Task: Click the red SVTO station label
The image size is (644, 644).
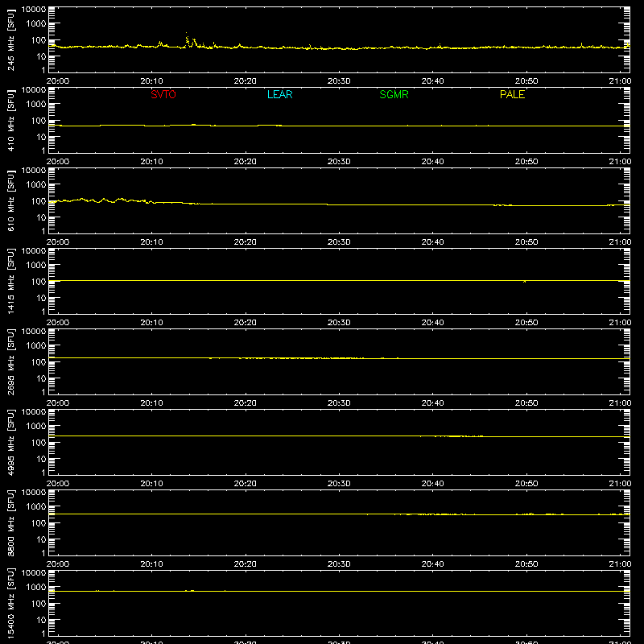Action: [x=163, y=94]
